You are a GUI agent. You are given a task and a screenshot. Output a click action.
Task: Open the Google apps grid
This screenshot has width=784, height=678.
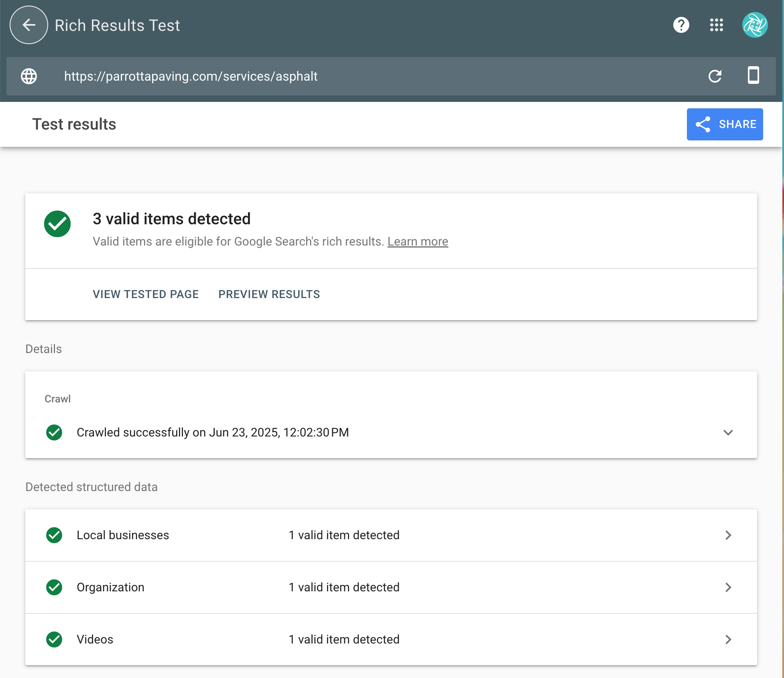716,25
